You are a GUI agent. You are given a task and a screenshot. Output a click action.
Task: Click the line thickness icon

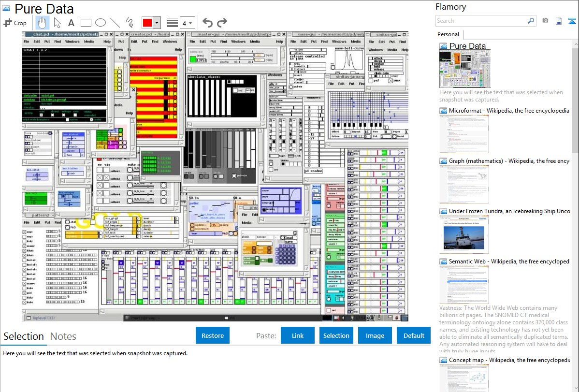(172, 23)
